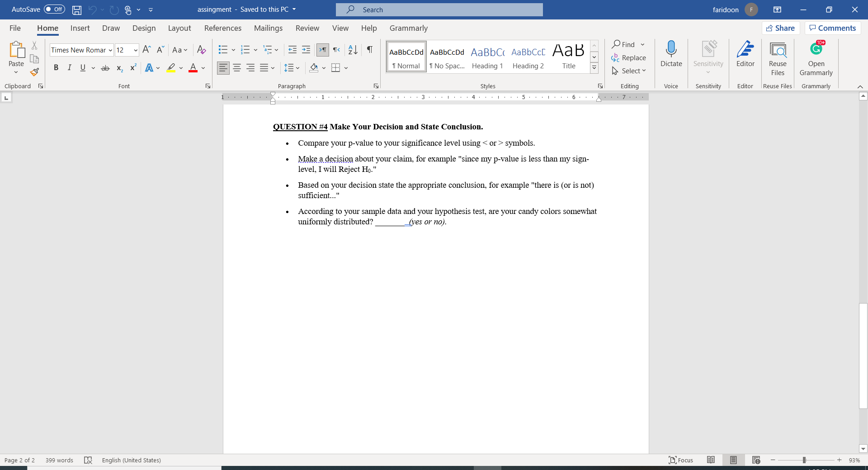Apply Title style
Image resolution: width=868 pixels, height=470 pixels.
[569, 57]
